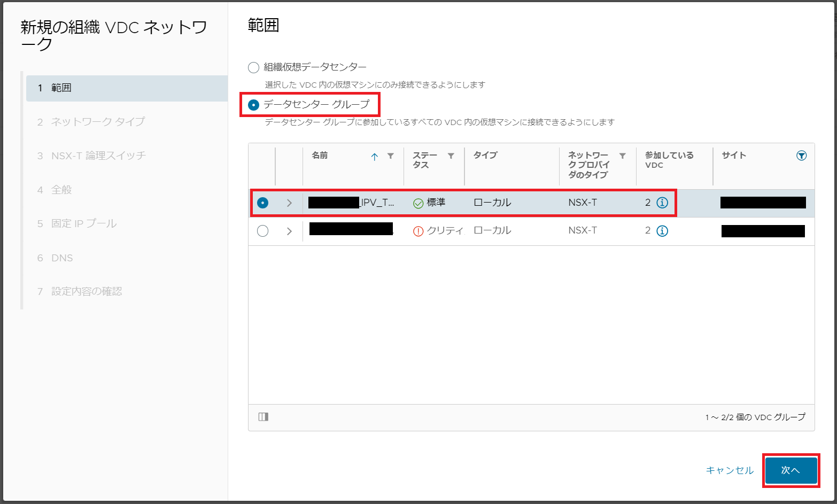This screenshot has height=504, width=837.
Task: Click the 次へ button
Action: (x=791, y=470)
